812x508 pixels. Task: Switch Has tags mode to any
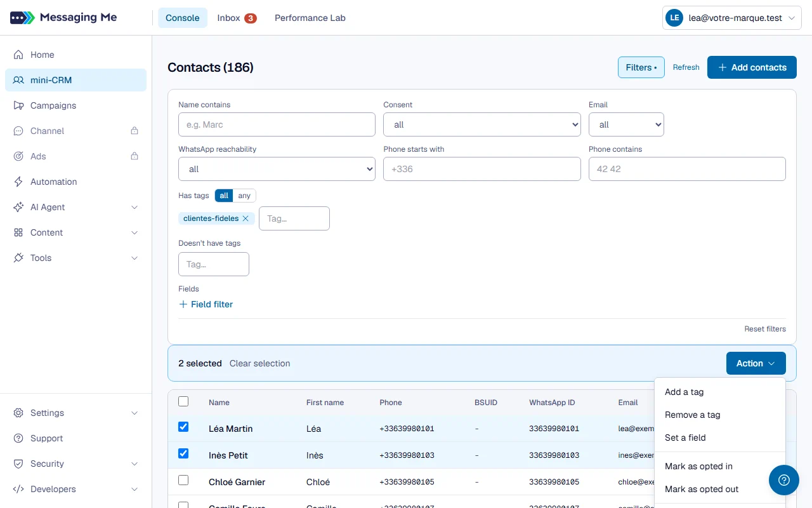(x=244, y=196)
